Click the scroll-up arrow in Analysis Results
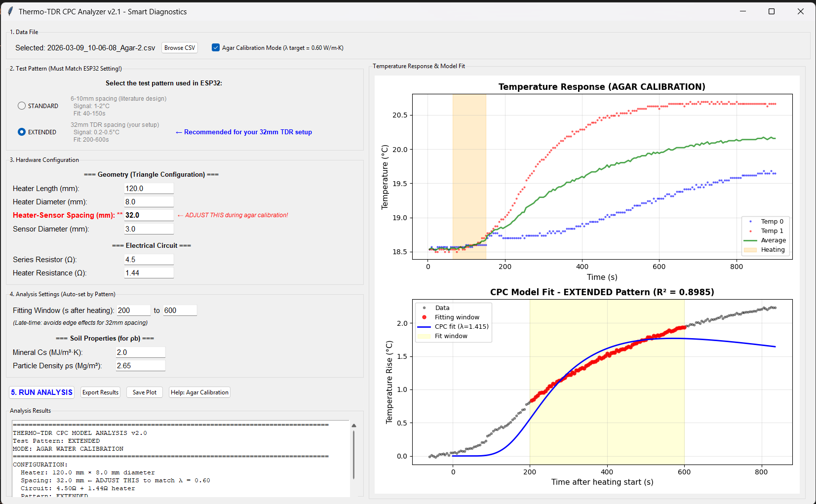The width and height of the screenshot is (816, 504). click(x=353, y=426)
